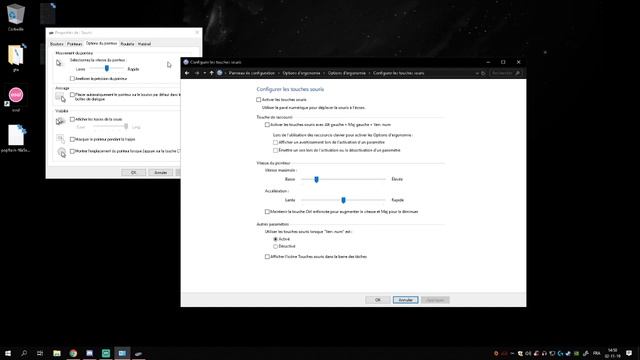Open taskbar search magnifier

pyautogui.click(x=24, y=353)
